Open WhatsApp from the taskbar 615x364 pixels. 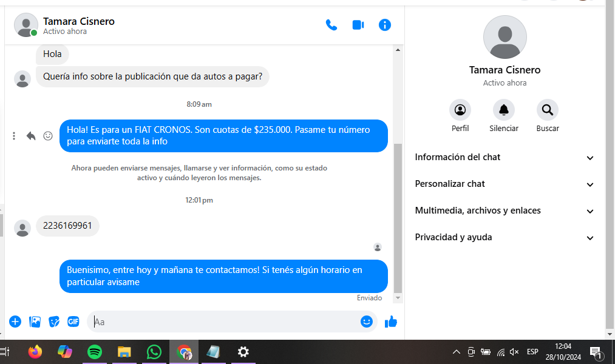pos(154,352)
